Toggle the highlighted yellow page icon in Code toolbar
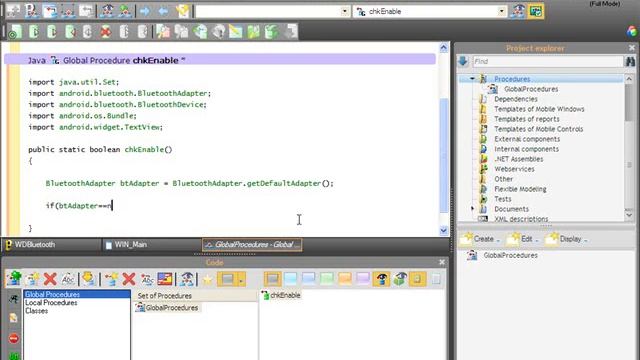 coord(417,279)
